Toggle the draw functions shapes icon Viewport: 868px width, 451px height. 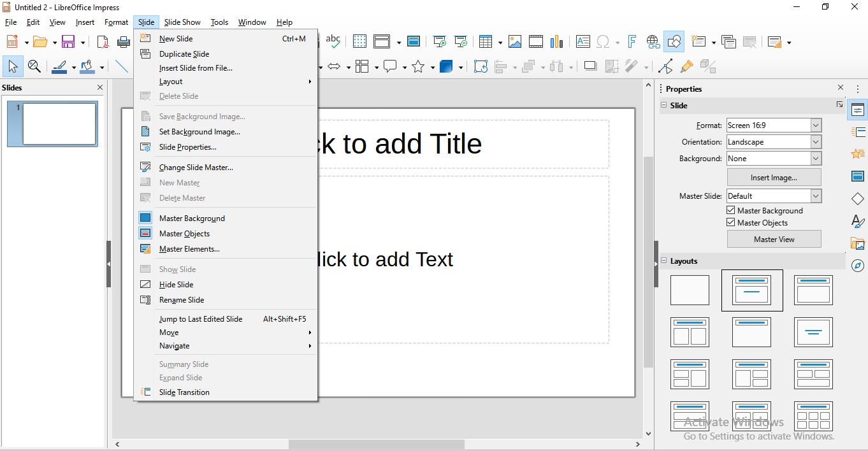(674, 41)
